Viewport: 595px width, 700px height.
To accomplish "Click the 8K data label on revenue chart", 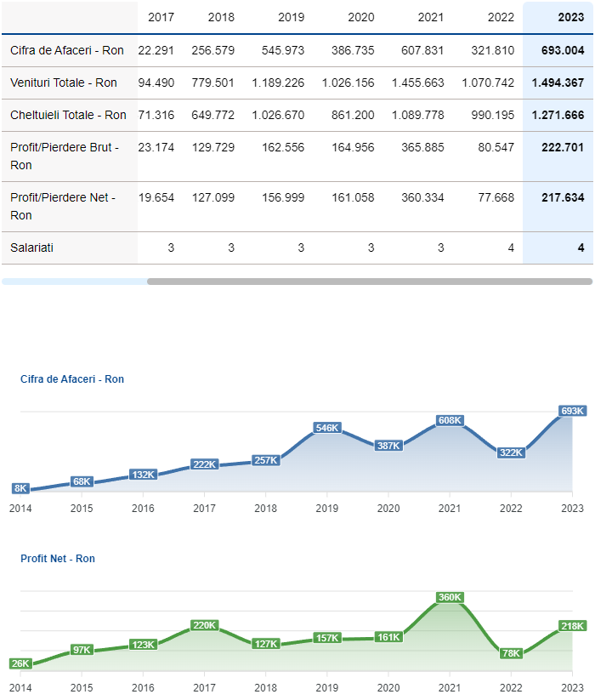I will pos(21,488).
